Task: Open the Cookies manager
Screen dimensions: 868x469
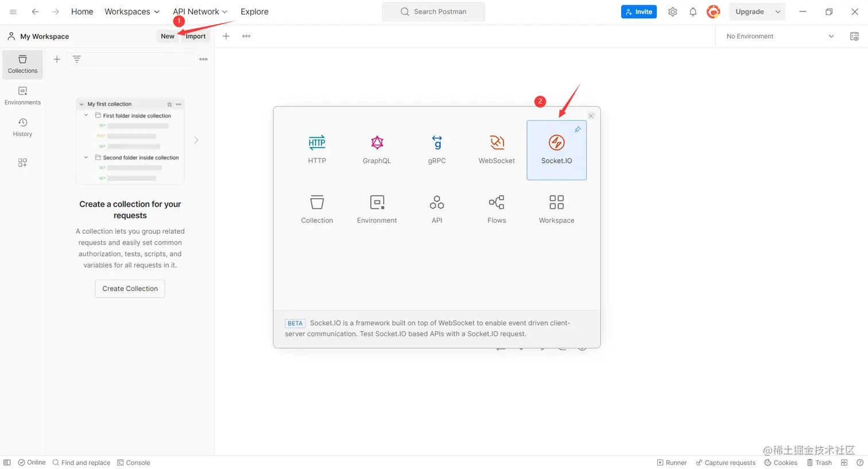Action: coord(781,463)
